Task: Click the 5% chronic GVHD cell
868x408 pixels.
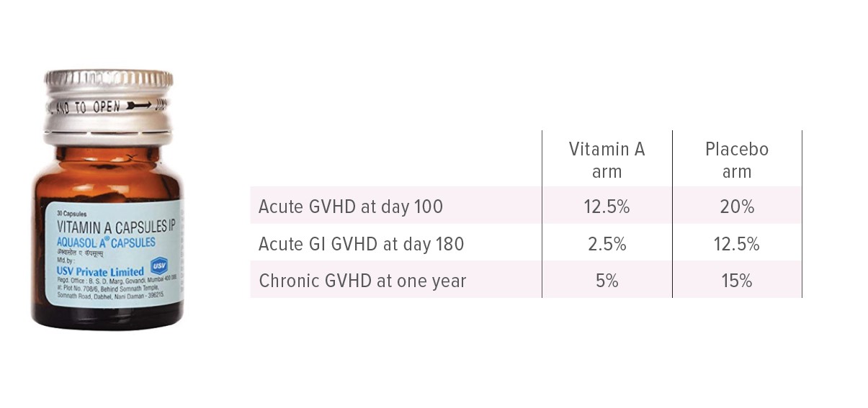Action: click(607, 281)
